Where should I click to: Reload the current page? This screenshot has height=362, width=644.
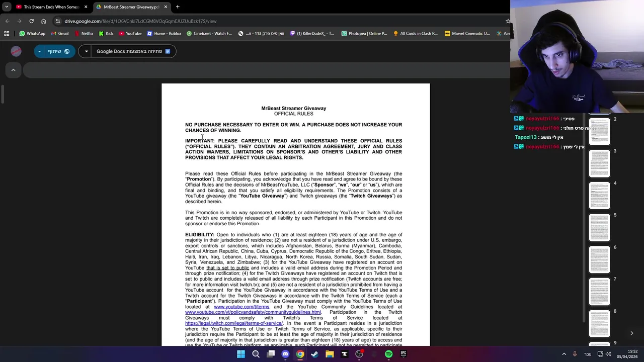(31, 21)
